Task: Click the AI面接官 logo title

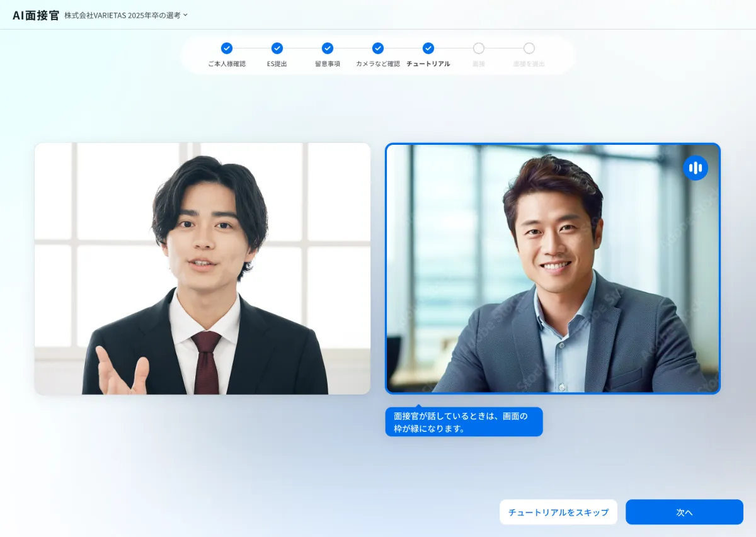Action: 36,15
